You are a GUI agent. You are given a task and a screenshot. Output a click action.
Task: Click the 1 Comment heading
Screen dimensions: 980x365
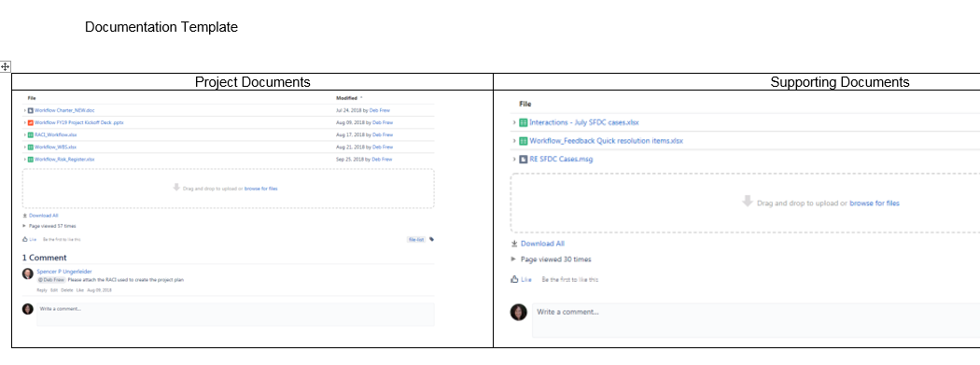[45, 258]
